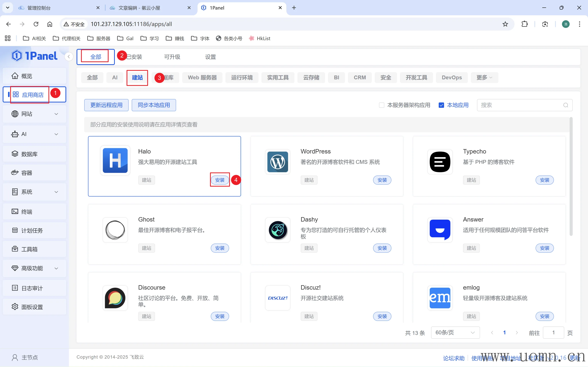Click the search magnifier icon
Screen dimensions: 588x367
coord(565,105)
